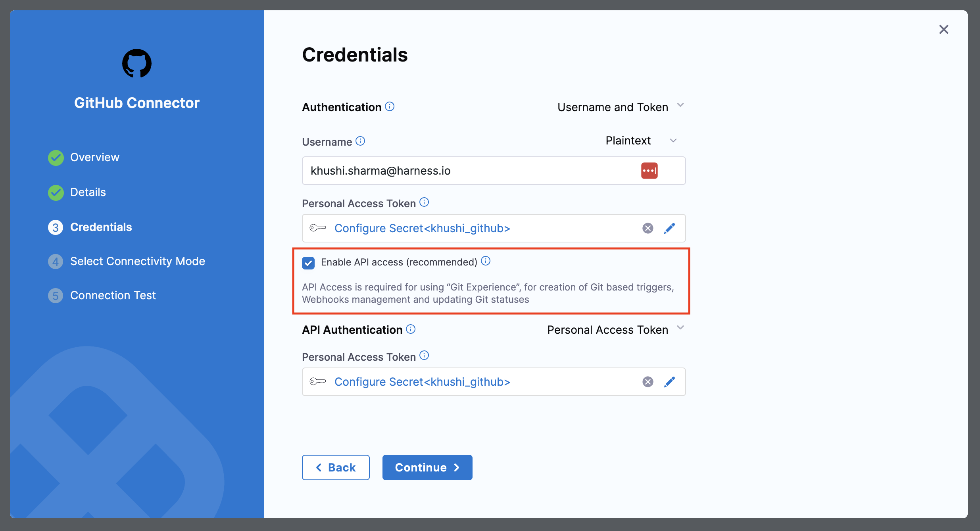Click the API Authentication info icon
The width and height of the screenshot is (980, 531).
(411, 329)
